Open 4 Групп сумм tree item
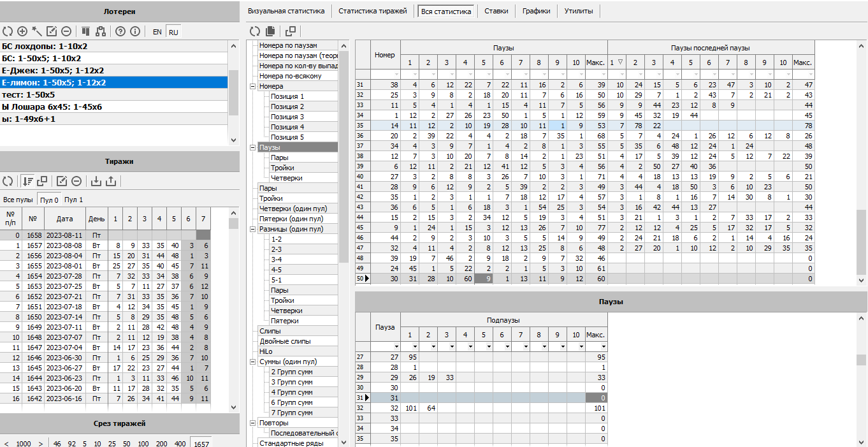This screenshot has height=447, width=868. (292, 392)
